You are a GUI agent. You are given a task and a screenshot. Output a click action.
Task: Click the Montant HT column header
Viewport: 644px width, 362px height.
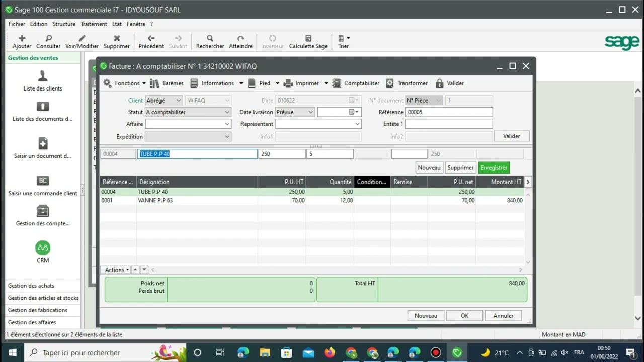500,182
